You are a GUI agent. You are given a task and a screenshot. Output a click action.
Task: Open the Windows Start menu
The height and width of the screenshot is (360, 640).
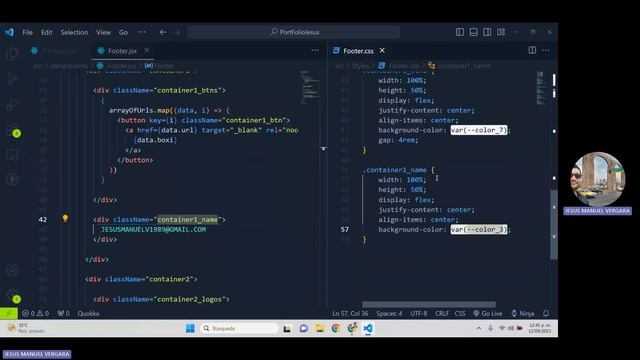(x=190, y=328)
